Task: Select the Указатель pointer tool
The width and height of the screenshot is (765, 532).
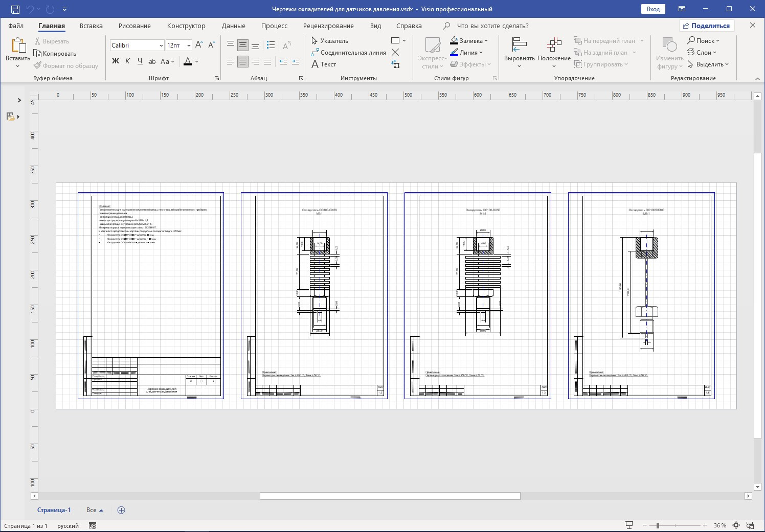Action: pyautogui.click(x=330, y=41)
